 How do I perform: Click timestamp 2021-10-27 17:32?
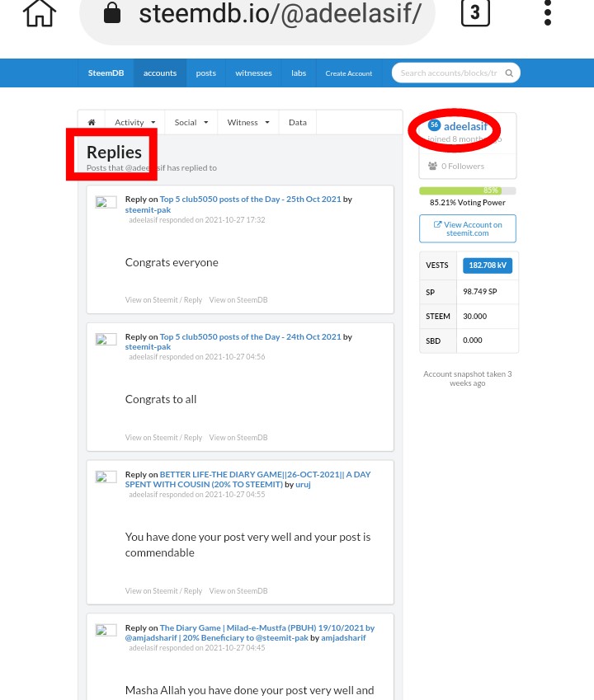(x=235, y=219)
